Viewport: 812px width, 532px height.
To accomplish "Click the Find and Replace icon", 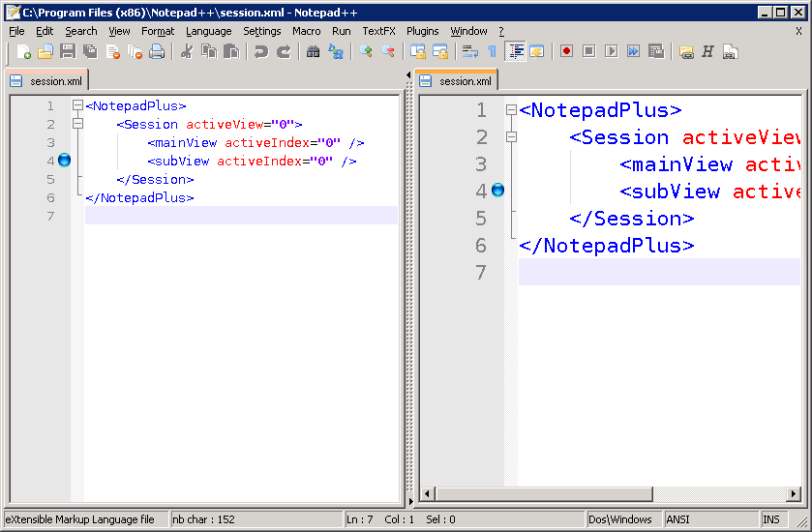I will coord(336,51).
